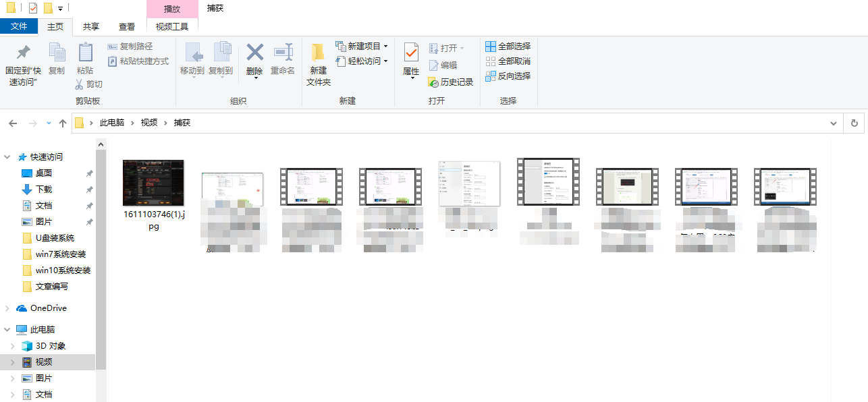Open the 新建项目 dropdown menu
868x402 pixels.
(x=362, y=46)
